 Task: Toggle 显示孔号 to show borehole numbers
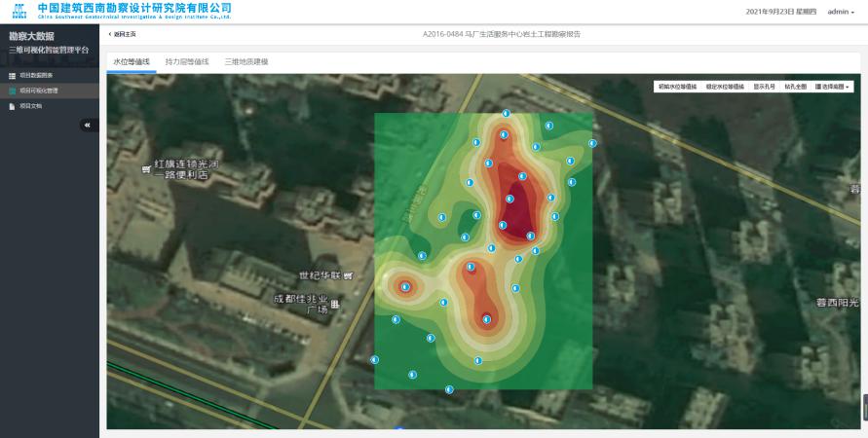click(x=765, y=87)
